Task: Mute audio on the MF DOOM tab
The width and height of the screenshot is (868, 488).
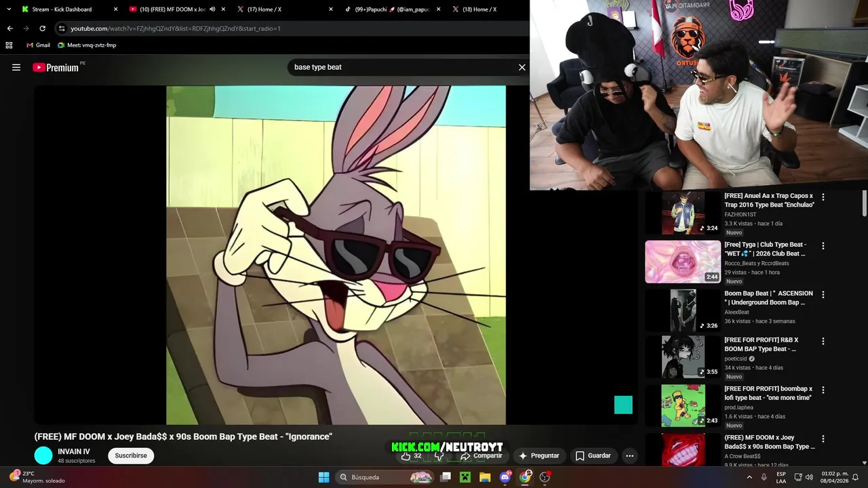Action: [212, 9]
